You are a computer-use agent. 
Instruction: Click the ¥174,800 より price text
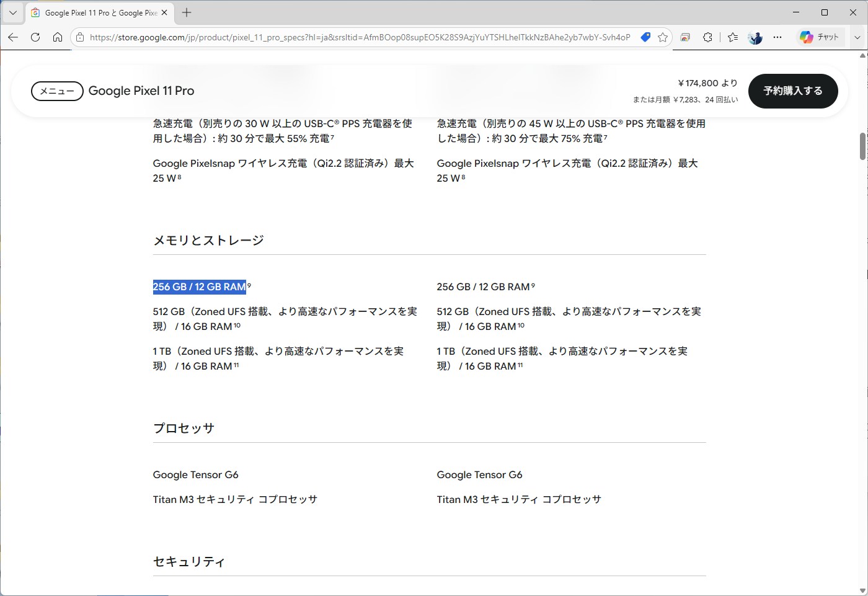(708, 83)
